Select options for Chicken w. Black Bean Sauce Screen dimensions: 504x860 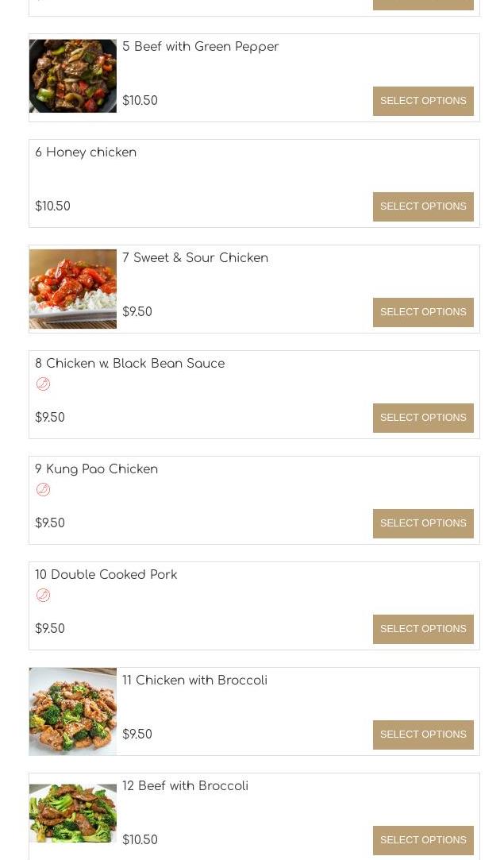pos(423,418)
